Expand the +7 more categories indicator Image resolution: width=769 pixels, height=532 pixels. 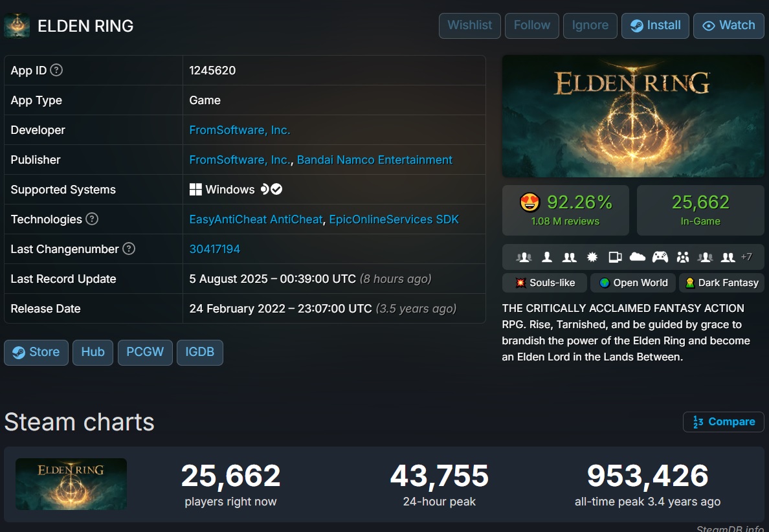tap(746, 257)
